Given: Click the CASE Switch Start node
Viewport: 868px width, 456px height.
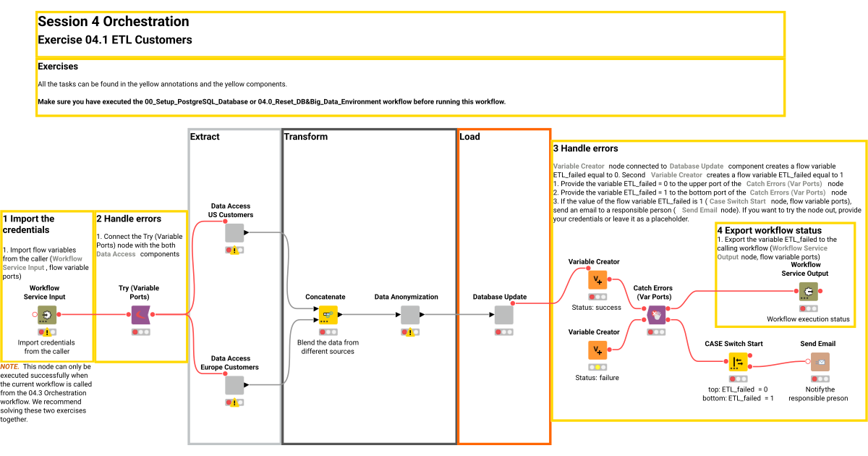Looking at the screenshot, I should pyautogui.click(x=737, y=362).
